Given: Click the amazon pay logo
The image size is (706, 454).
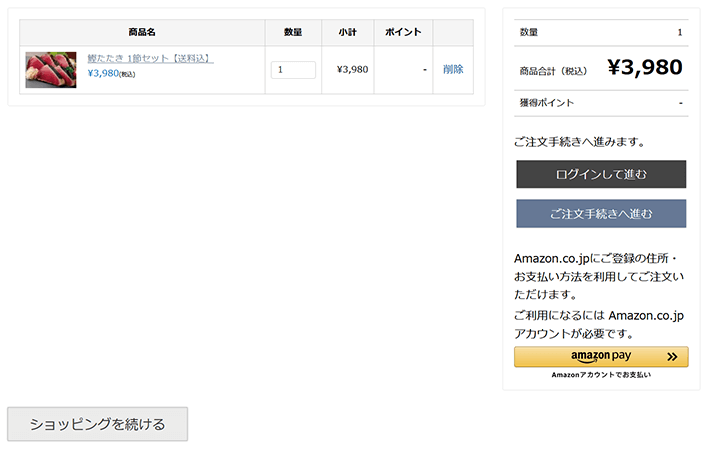Looking at the screenshot, I should click(601, 356).
